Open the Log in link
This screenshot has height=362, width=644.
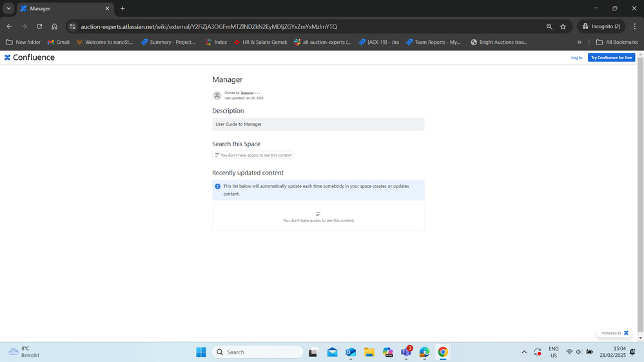[x=576, y=57]
